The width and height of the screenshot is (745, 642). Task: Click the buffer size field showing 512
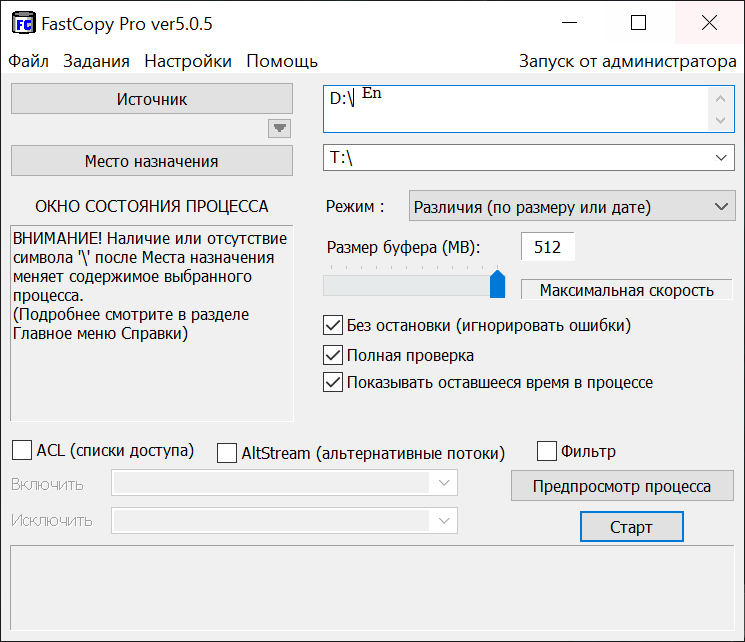548,247
